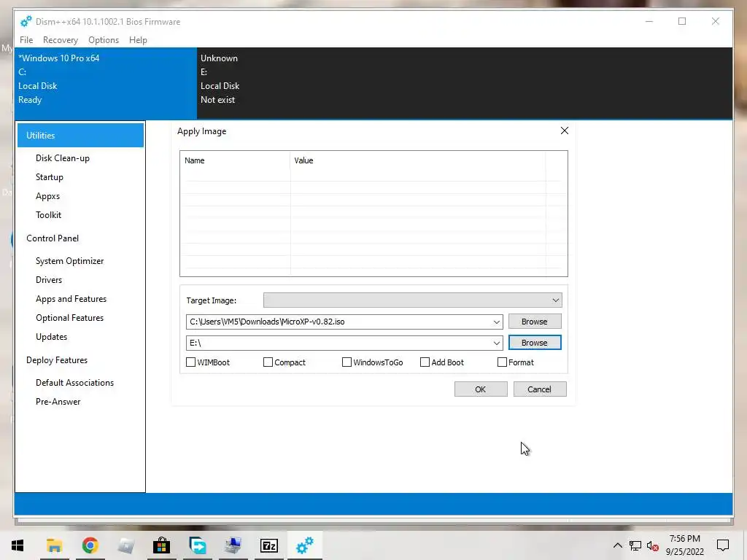This screenshot has width=747, height=560.
Task: Open the Updates sidebar item
Action: (x=52, y=337)
